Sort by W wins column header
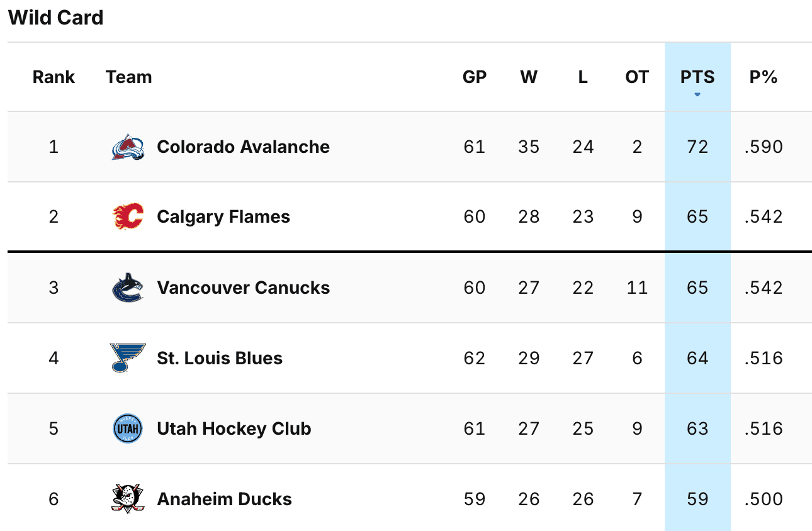812x531 pixels. (529, 77)
